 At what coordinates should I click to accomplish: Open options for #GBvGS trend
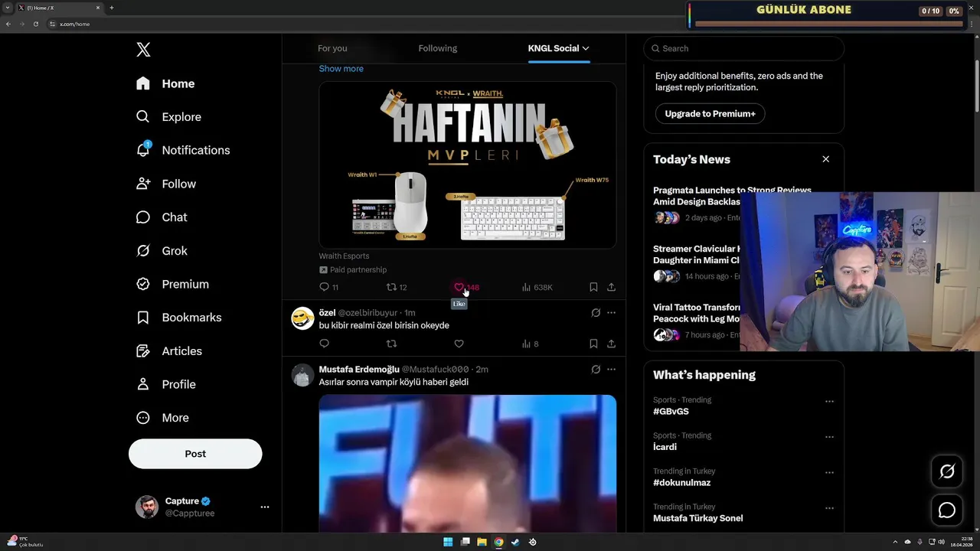pyautogui.click(x=829, y=401)
